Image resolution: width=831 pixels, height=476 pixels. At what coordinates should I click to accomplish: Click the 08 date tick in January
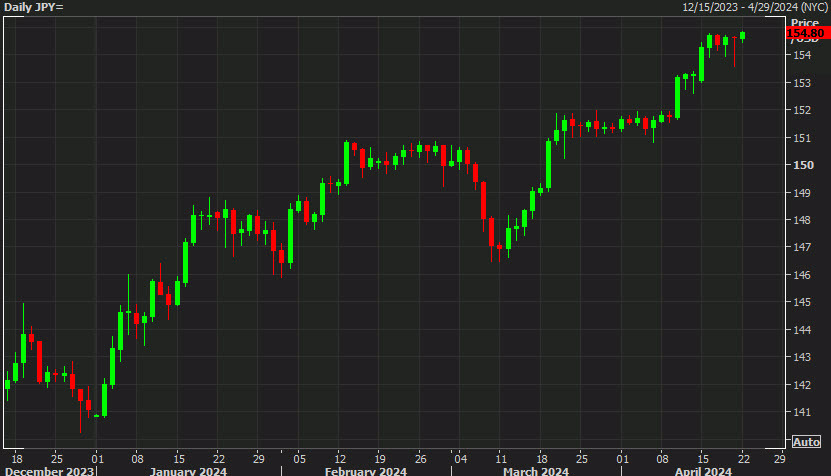coord(137,459)
